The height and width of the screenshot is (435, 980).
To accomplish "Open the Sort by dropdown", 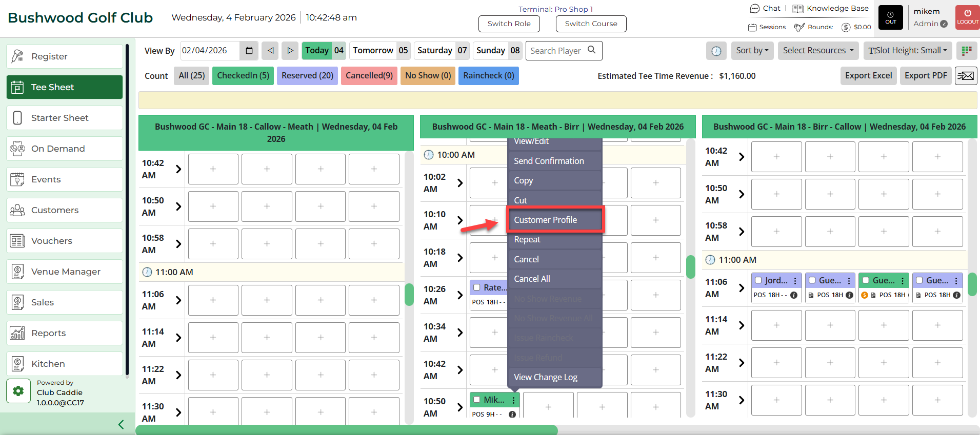I will (x=752, y=51).
